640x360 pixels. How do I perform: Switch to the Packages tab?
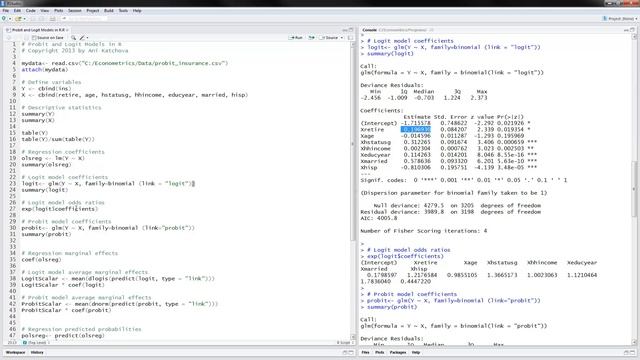(x=398, y=352)
